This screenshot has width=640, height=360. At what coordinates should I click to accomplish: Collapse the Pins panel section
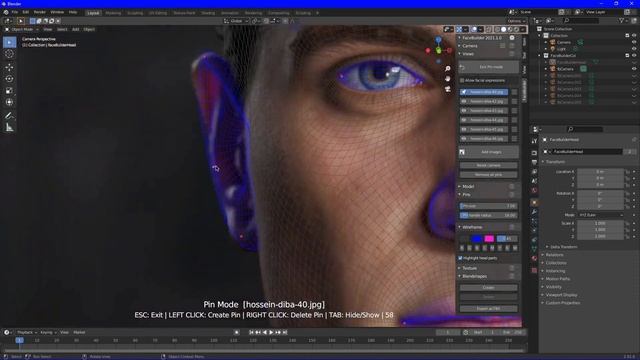(460, 195)
